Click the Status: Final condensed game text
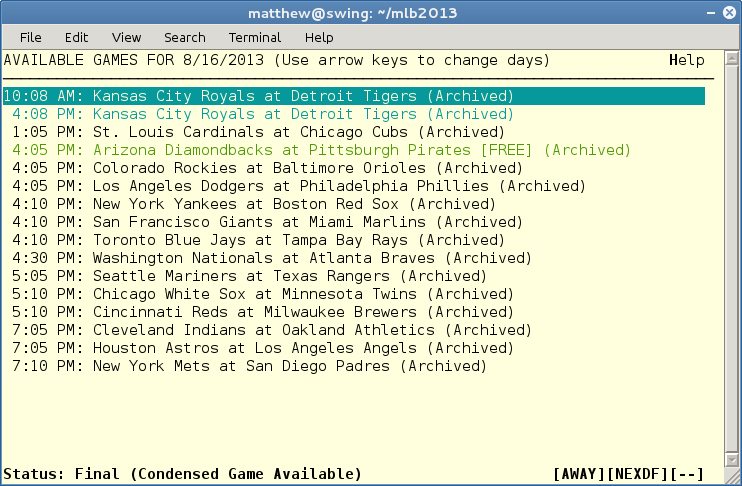742x486 pixels. pos(182,474)
